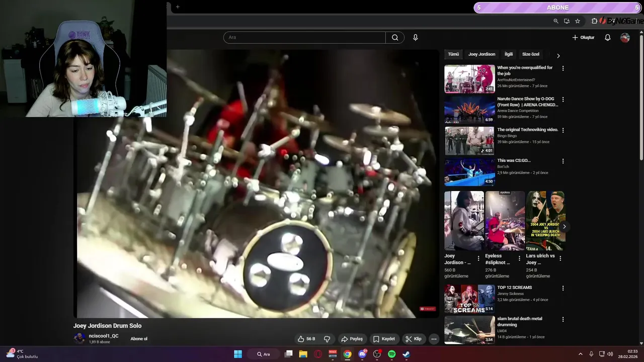Open more actions menu beside Klip

click(434, 339)
